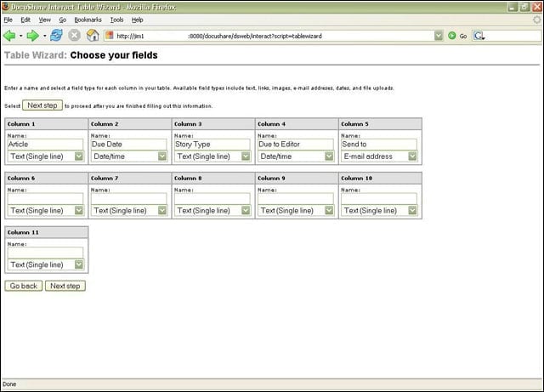Open the View menu
This screenshot has height=392, width=544.
coord(45,20)
